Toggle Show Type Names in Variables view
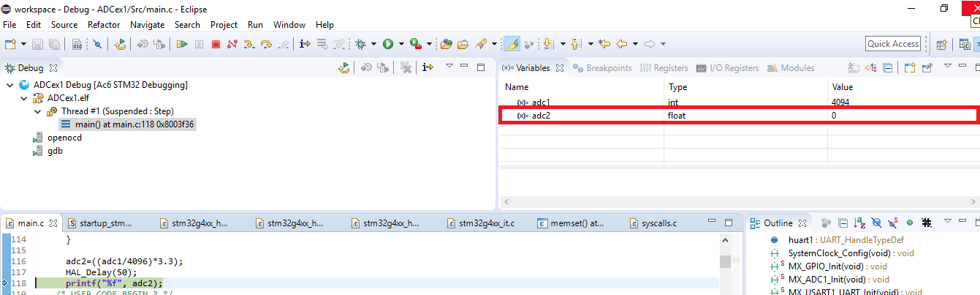Viewport: 980px width, 295px height. pos(853,68)
